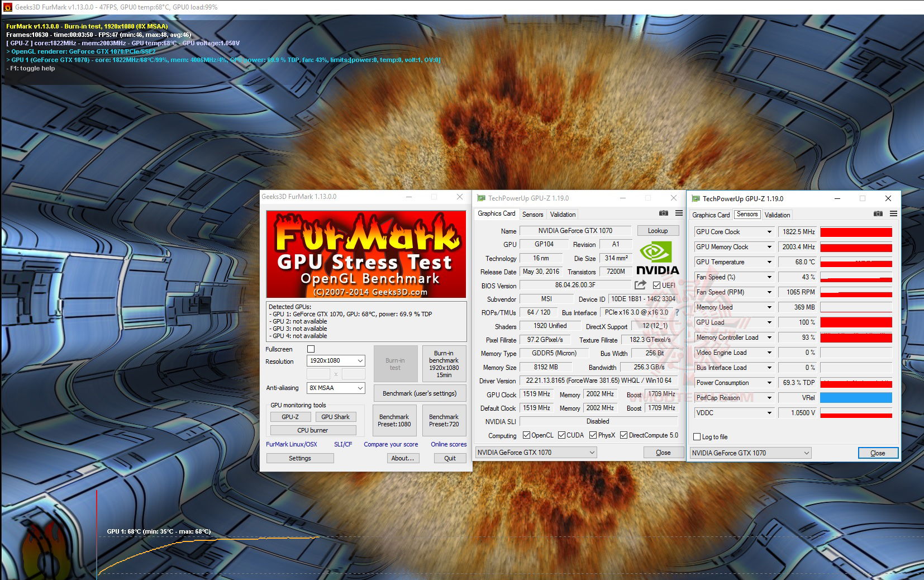Expand the GPU Core Clock sensor dropdown

click(x=769, y=232)
